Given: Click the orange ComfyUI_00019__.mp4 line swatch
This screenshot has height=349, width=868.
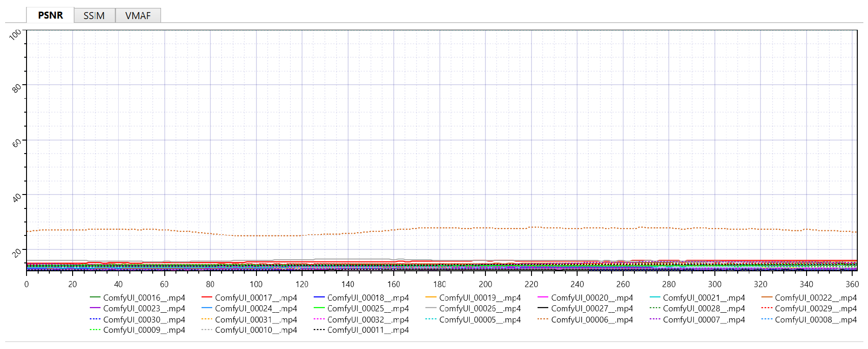Looking at the screenshot, I should (431, 297).
